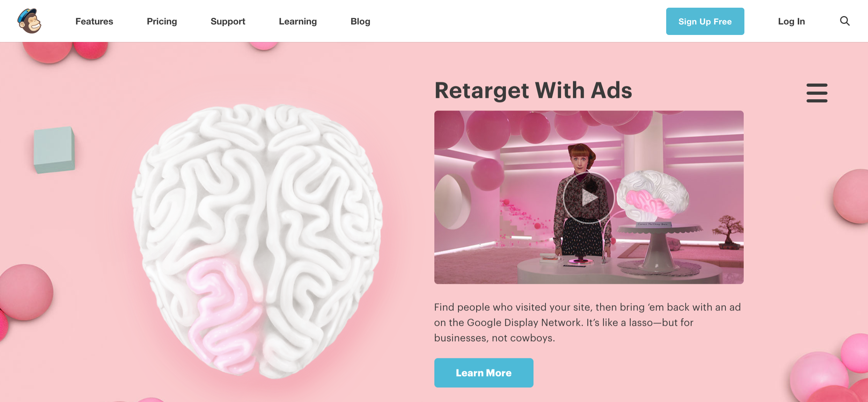Open search with the magnifying glass icon
This screenshot has height=402, width=868.
pyautogui.click(x=845, y=21)
